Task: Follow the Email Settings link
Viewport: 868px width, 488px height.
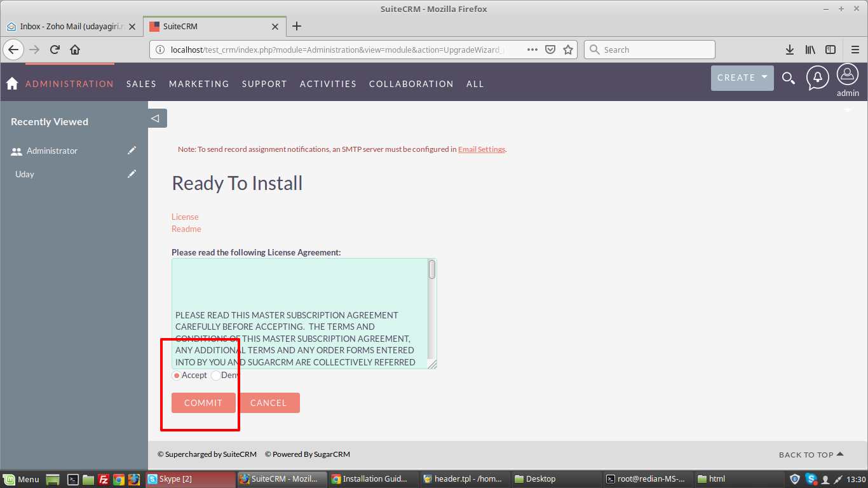Action: coord(482,149)
